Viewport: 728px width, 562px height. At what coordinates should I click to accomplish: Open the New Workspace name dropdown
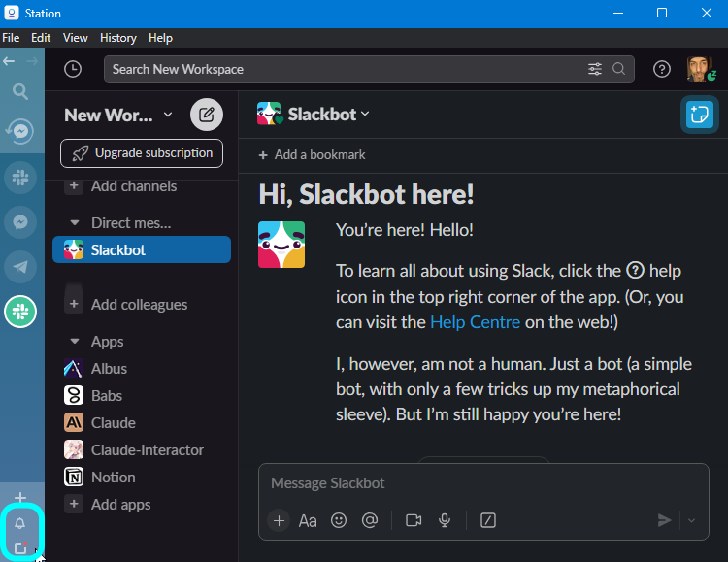point(118,115)
